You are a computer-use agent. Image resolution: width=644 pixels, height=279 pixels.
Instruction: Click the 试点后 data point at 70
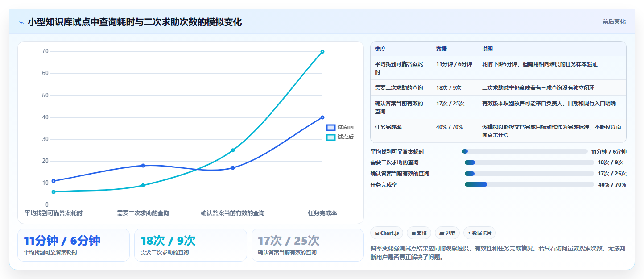[322, 52]
